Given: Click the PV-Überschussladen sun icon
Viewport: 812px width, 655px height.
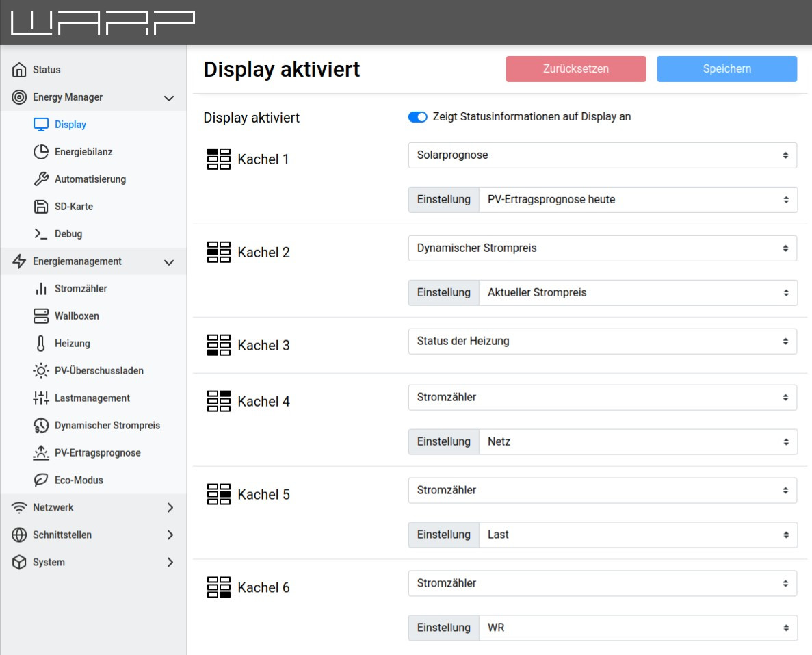Looking at the screenshot, I should click(x=41, y=371).
